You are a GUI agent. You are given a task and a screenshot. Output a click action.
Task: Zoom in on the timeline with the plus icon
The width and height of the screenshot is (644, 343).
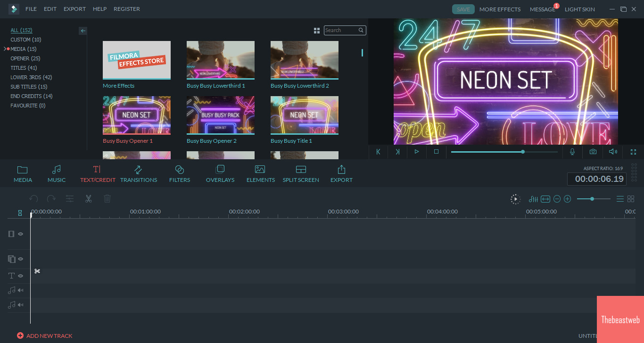pyautogui.click(x=567, y=199)
